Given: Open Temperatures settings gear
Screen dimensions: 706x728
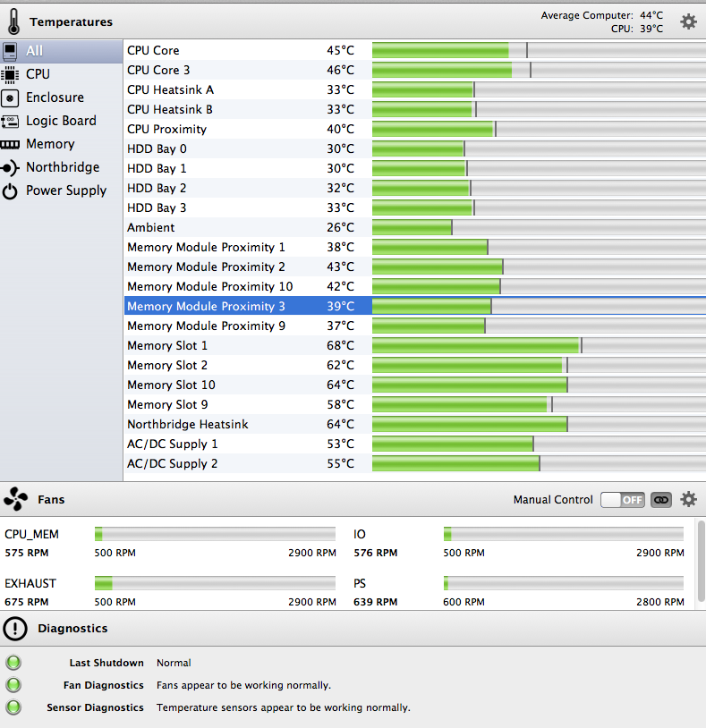Looking at the screenshot, I should 688,21.
